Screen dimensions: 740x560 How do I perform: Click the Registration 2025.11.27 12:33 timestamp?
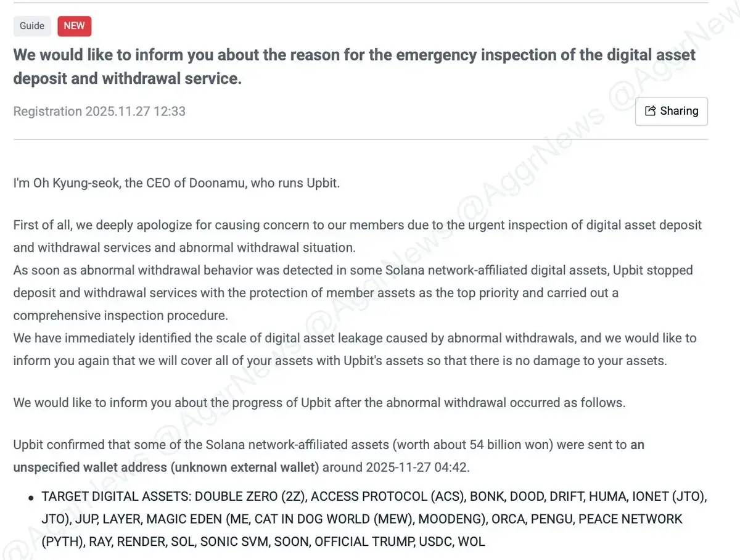99,112
